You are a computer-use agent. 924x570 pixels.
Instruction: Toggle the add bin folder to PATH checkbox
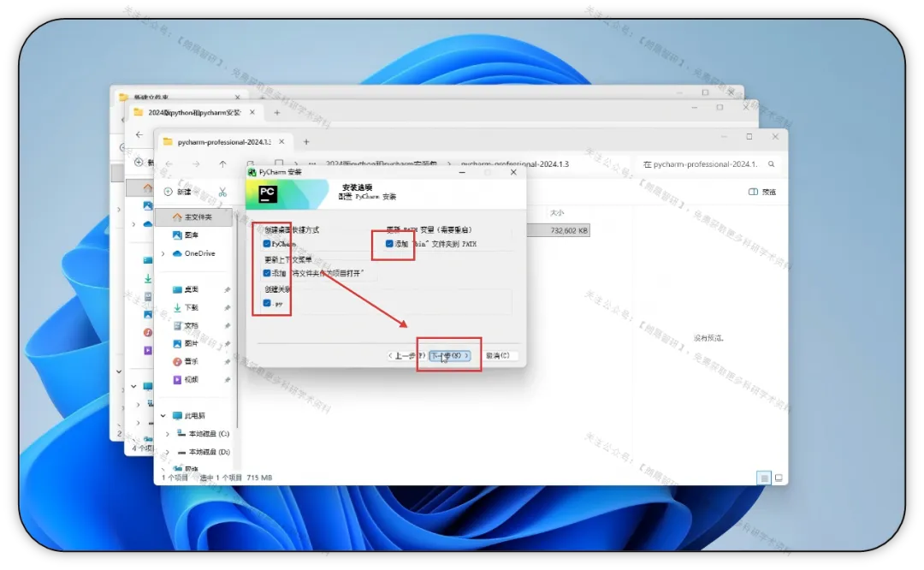[x=389, y=243]
